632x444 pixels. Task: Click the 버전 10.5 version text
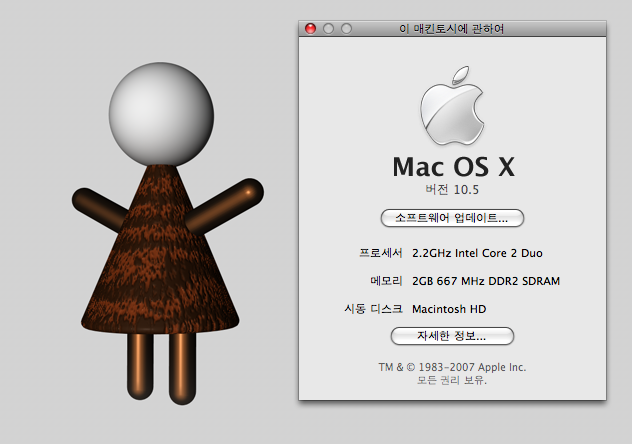452,190
